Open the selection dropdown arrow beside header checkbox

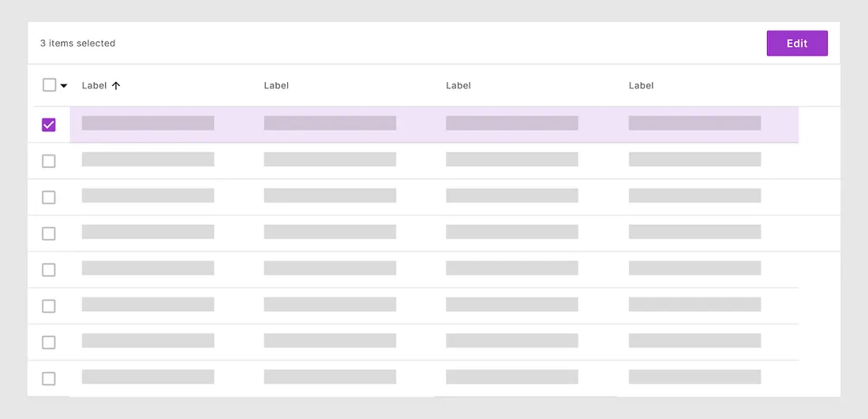[x=64, y=86]
